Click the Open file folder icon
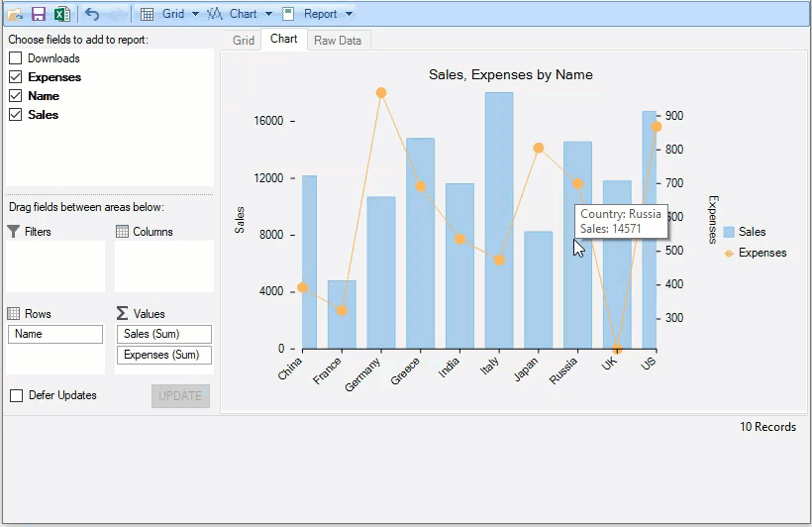The height and width of the screenshot is (527, 812). (15, 14)
